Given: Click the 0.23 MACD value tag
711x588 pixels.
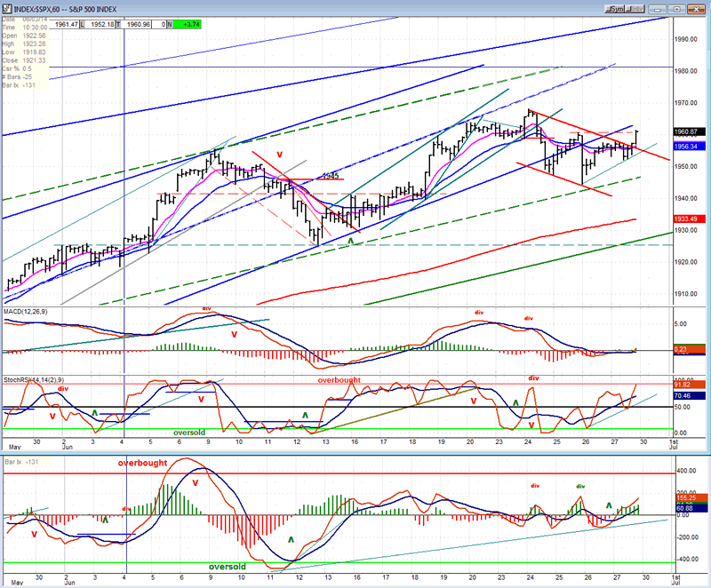Looking at the screenshot, I should [x=688, y=350].
